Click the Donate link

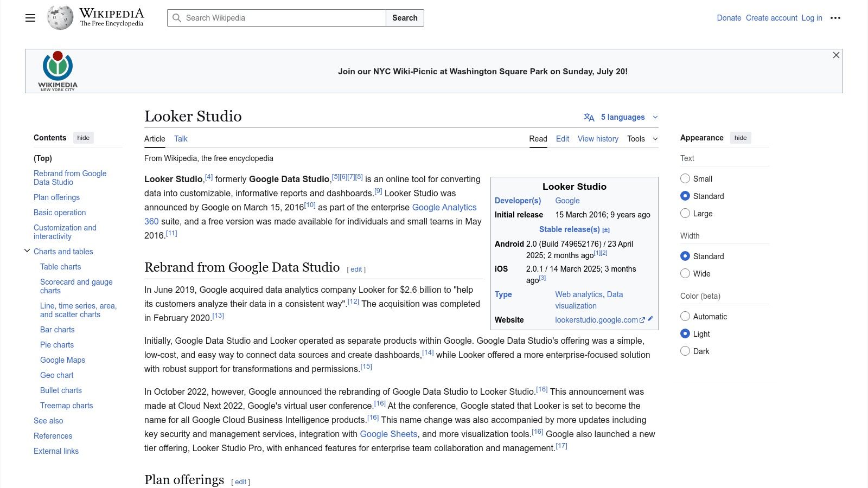(729, 18)
